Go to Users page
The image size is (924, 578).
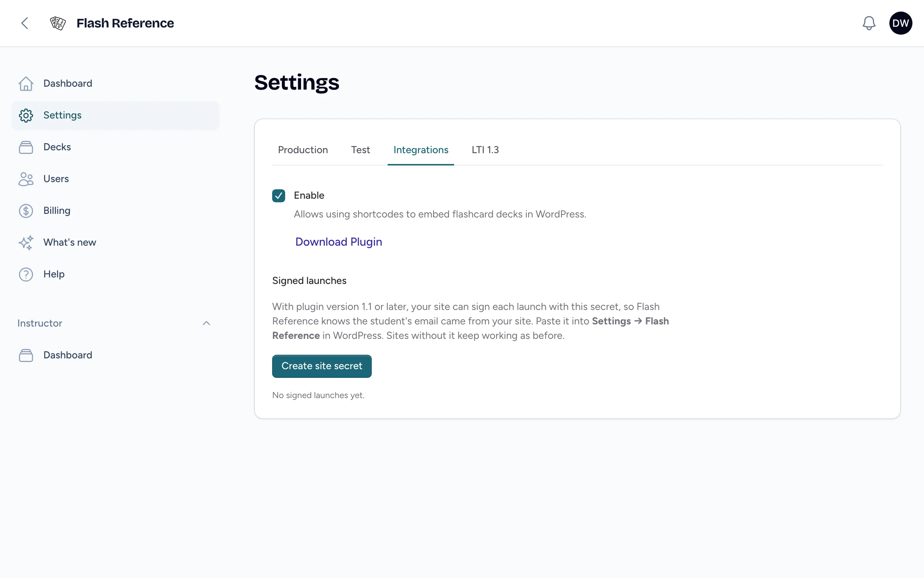pos(115,179)
